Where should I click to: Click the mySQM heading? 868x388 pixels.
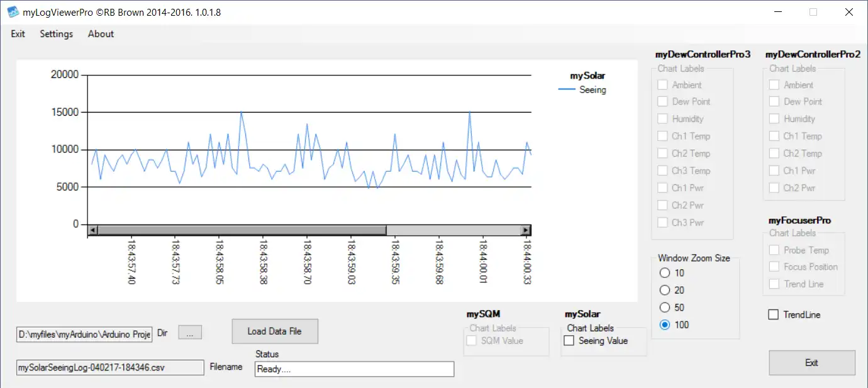click(x=484, y=314)
